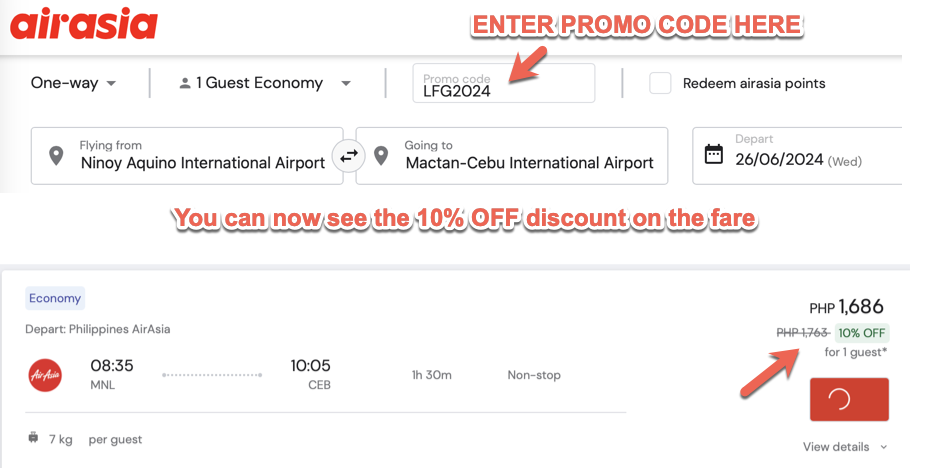
Task: Click the airasia logo
Action: pyautogui.click(x=84, y=24)
